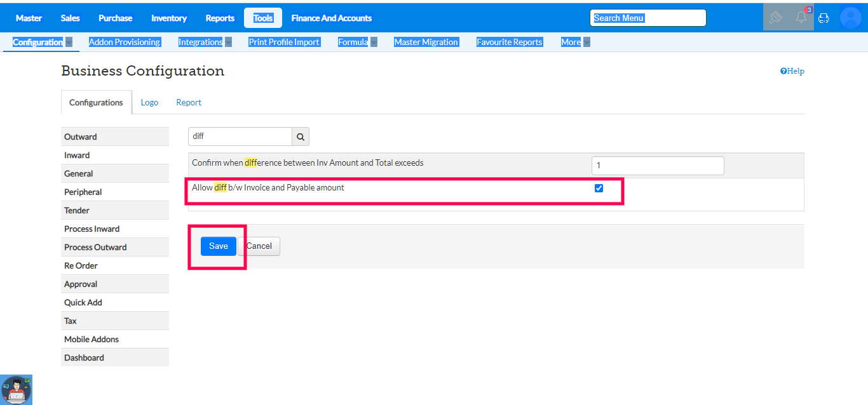Select the Mobile Addons category

coord(115,339)
